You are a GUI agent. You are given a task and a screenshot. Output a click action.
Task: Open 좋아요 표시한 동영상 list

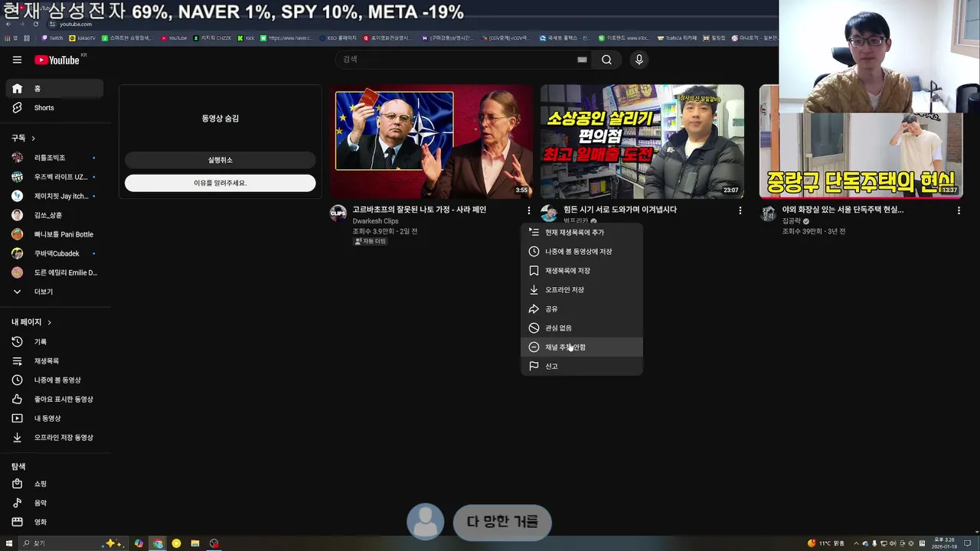point(55,399)
